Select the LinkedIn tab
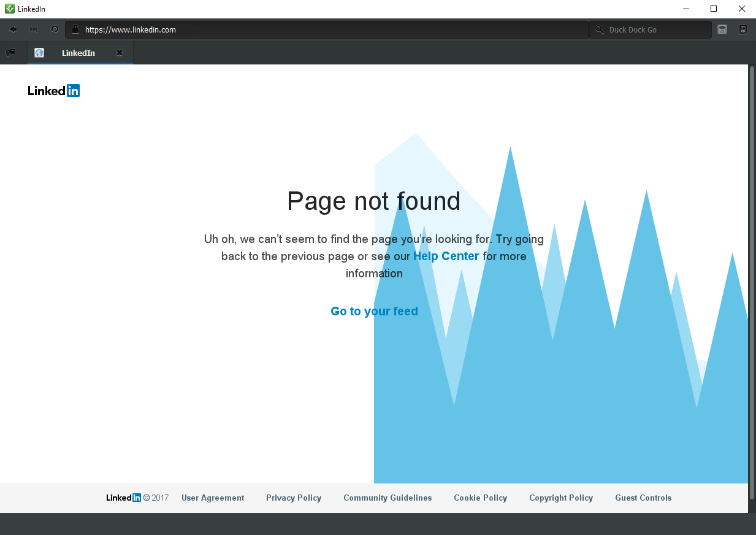Screen dimensions: 756x535 tap(78, 53)
